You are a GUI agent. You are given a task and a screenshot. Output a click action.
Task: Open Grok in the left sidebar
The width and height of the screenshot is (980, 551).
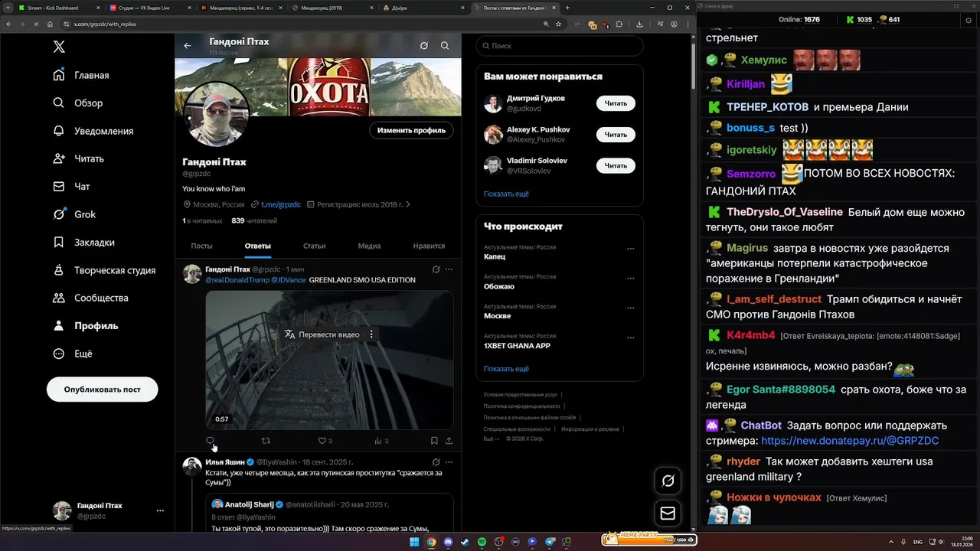74,214
